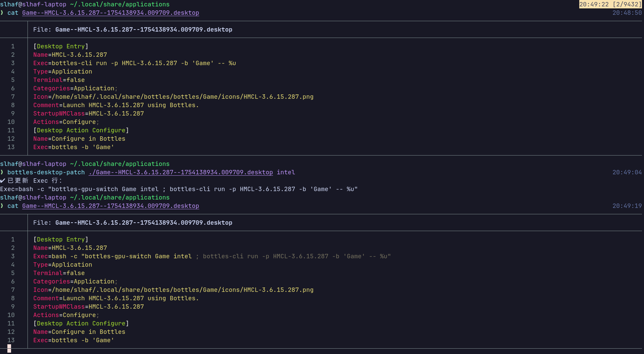Click '[Desktop Entry]' in the original file listing
This screenshot has height=354, width=644.
click(61, 46)
